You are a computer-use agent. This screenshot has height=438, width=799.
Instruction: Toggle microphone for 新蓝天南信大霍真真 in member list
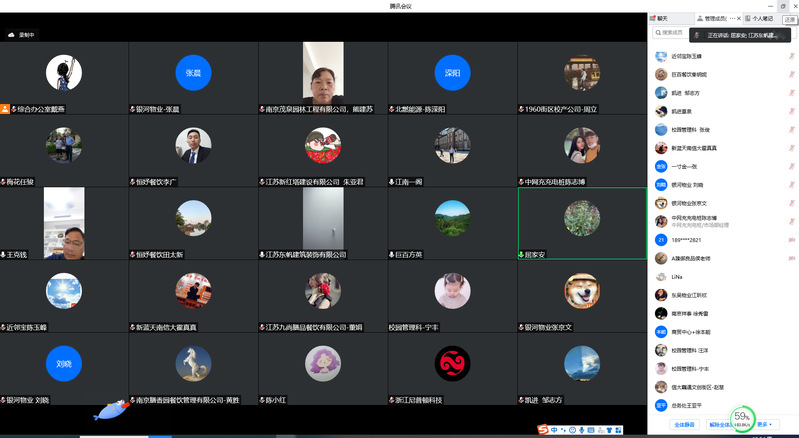792,148
